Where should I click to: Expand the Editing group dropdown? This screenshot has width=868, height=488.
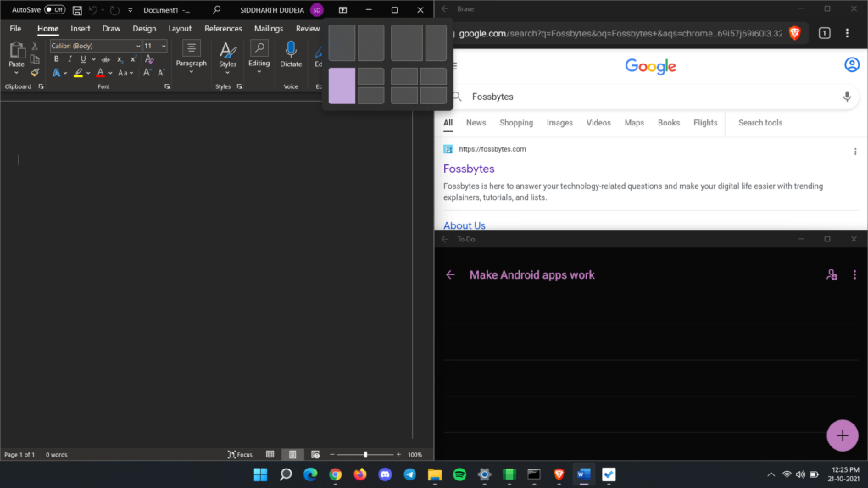pos(259,72)
